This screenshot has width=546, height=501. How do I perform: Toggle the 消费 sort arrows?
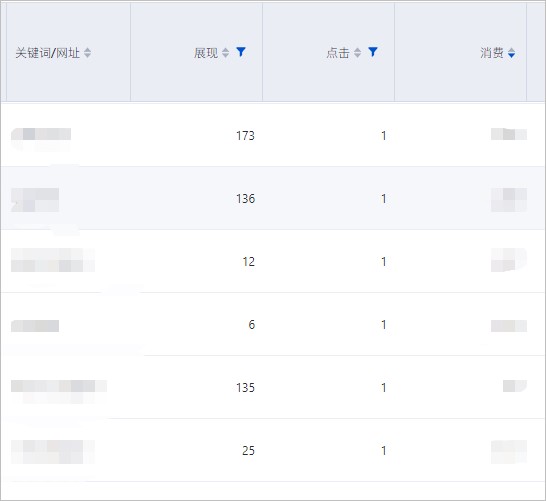point(512,53)
